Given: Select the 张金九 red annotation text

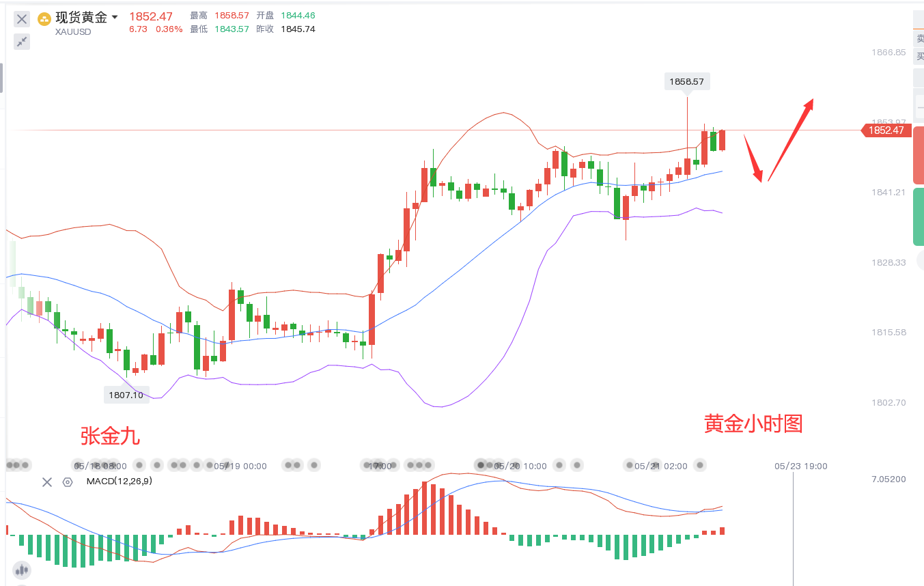Looking at the screenshot, I should pos(110,436).
